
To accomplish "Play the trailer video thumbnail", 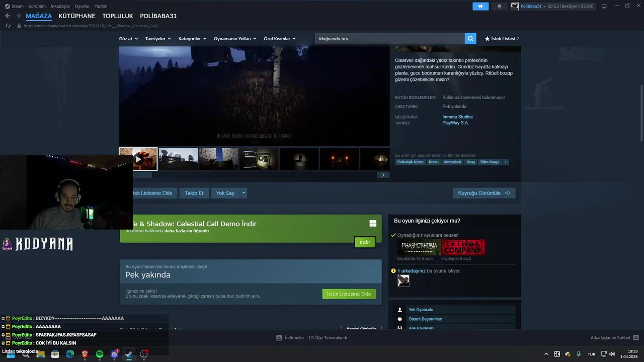I will (x=138, y=159).
